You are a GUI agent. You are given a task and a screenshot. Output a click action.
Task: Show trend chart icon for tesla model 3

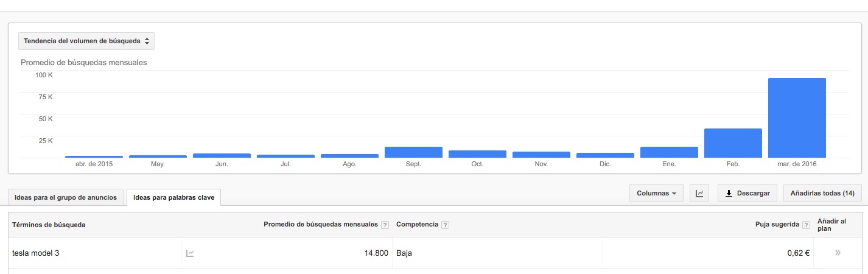coord(190,253)
